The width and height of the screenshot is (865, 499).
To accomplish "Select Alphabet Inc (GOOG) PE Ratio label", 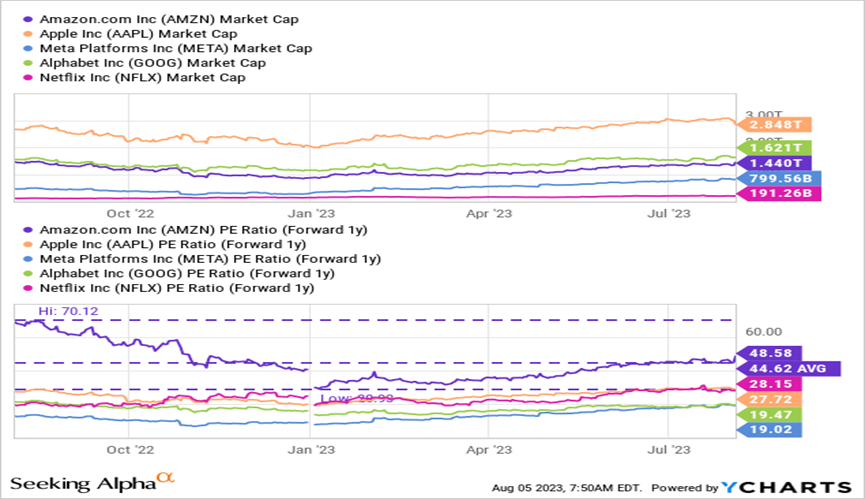I will [187, 273].
